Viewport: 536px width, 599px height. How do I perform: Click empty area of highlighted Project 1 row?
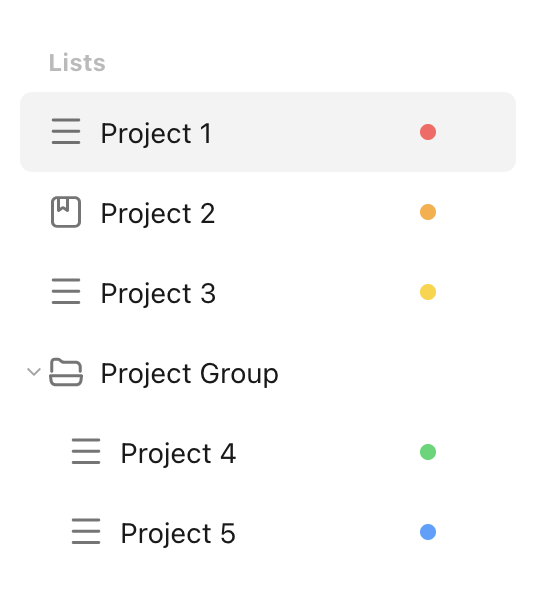(x=313, y=132)
